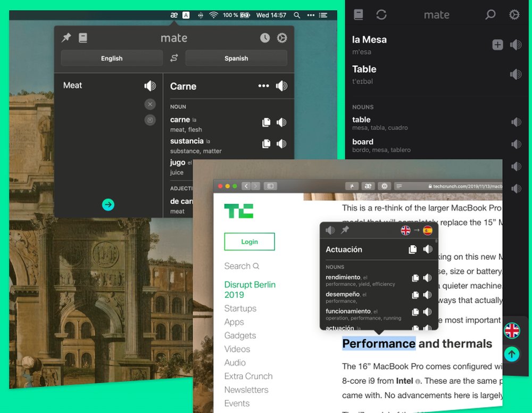Click UK flag in translation popup
This screenshot has width=532, height=413.
(x=405, y=230)
